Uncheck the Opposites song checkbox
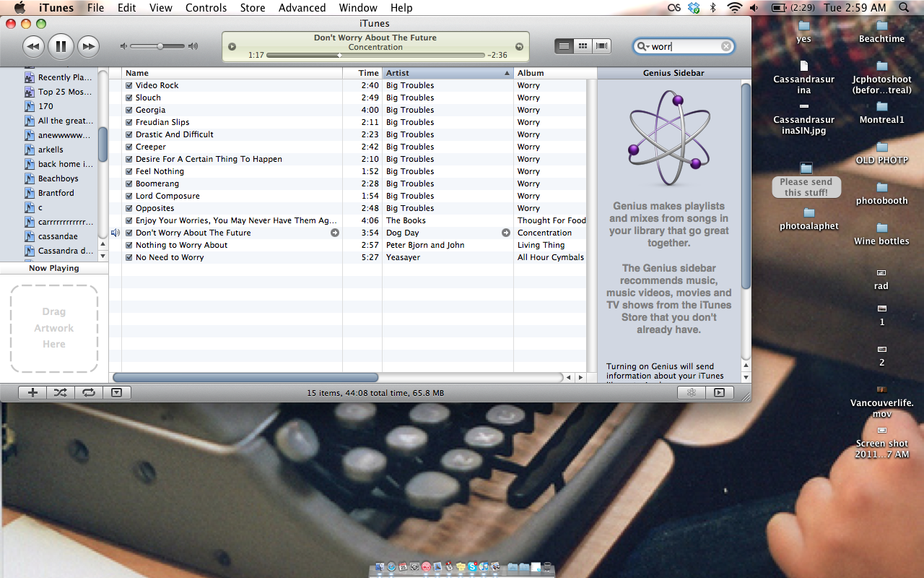The image size is (924, 578). tap(129, 208)
